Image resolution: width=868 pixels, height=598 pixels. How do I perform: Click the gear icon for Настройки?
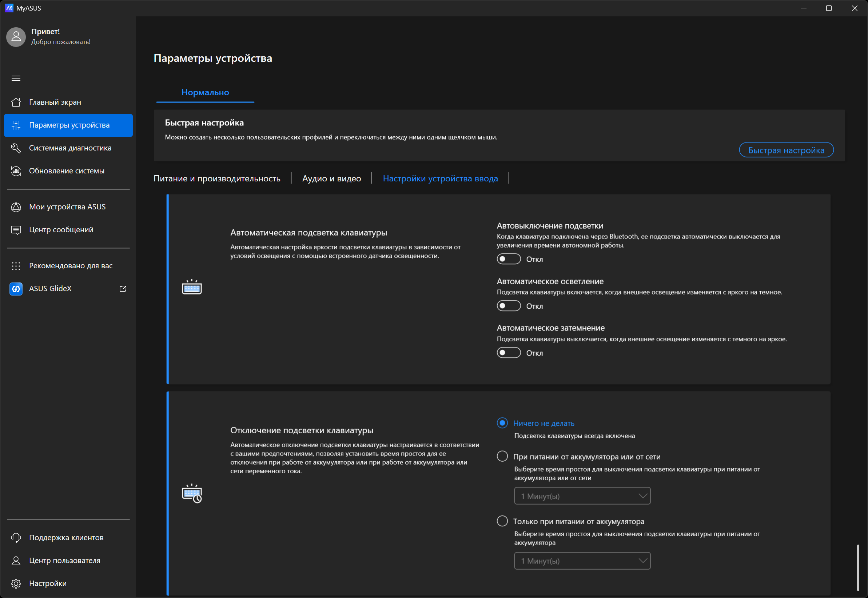click(16, 583)
